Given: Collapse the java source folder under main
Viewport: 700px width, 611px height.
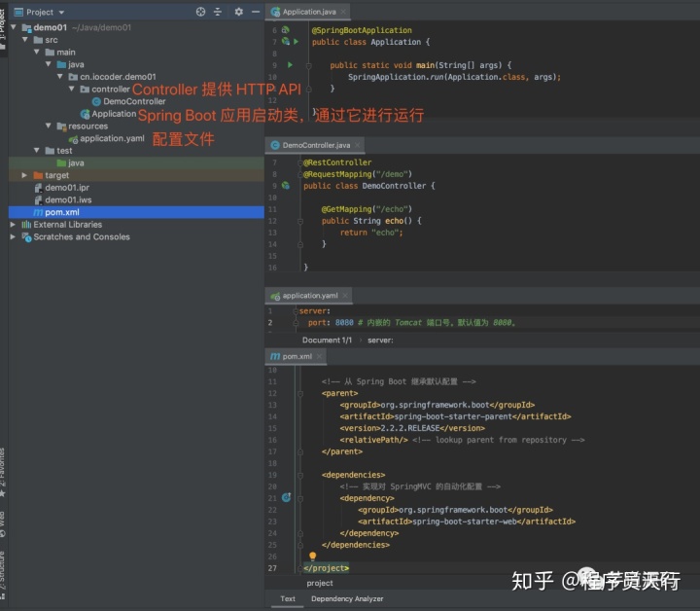Looking at the screenshot, I should click(49, 64).
